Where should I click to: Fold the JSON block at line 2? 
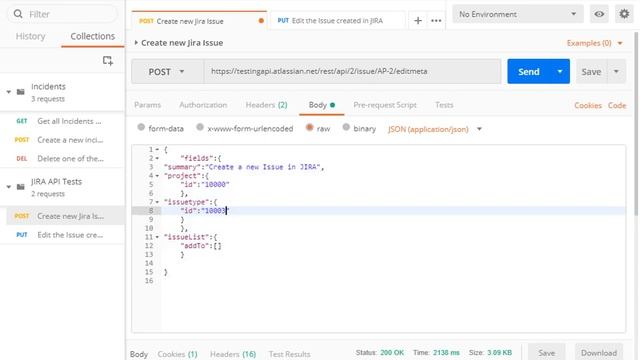pos(157,158)
